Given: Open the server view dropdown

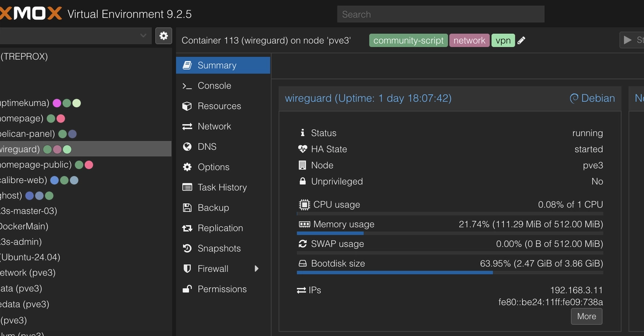Looking at the screenshot, I should [x=76, y=36].
